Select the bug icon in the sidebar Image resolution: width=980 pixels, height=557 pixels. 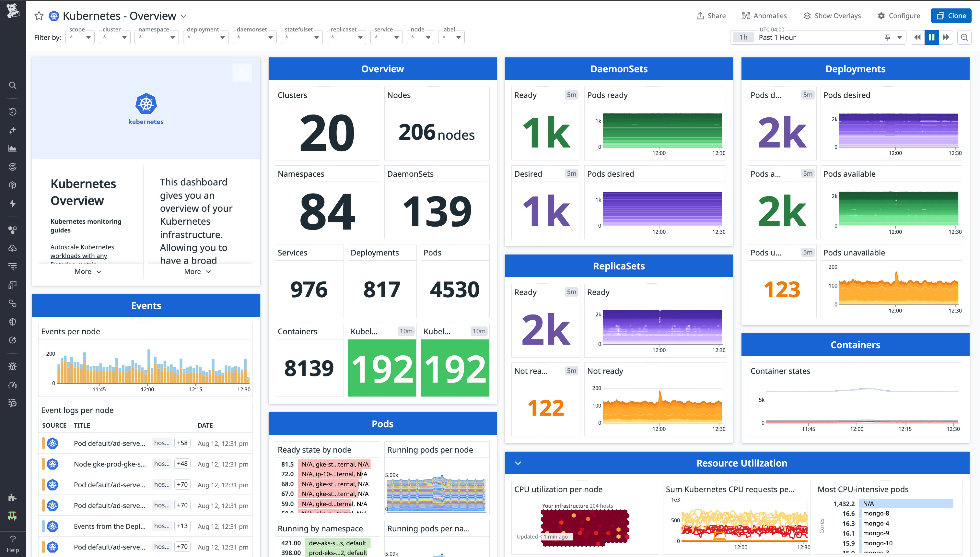tap(13, 366)
